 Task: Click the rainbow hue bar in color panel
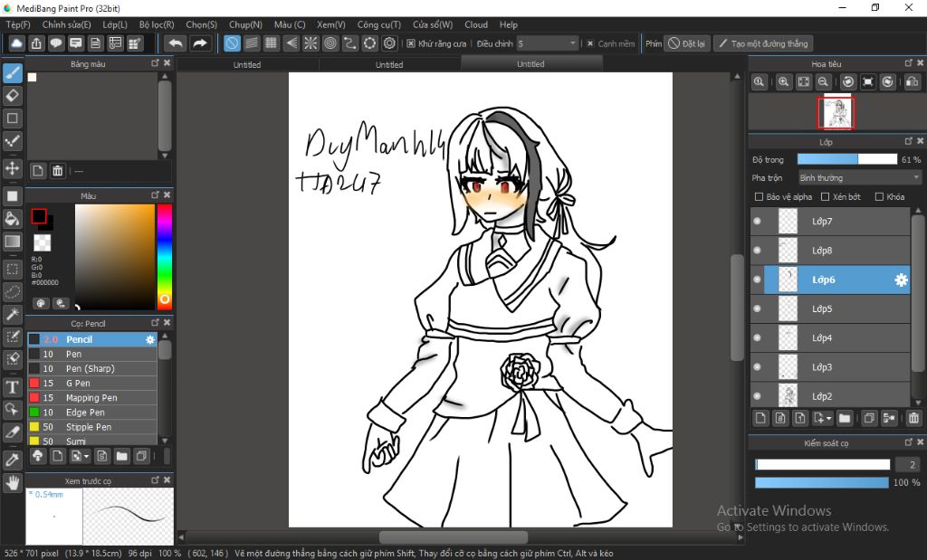(165, 256)
